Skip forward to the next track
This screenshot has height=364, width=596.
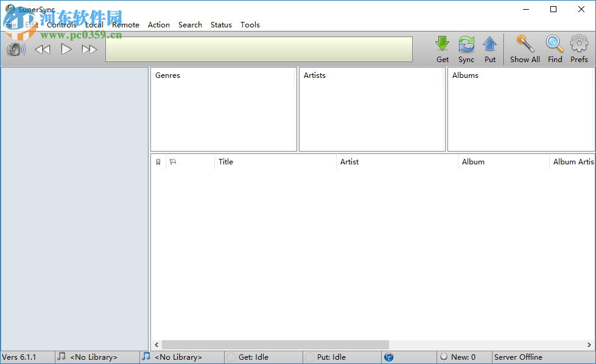[x=89, y=49]
